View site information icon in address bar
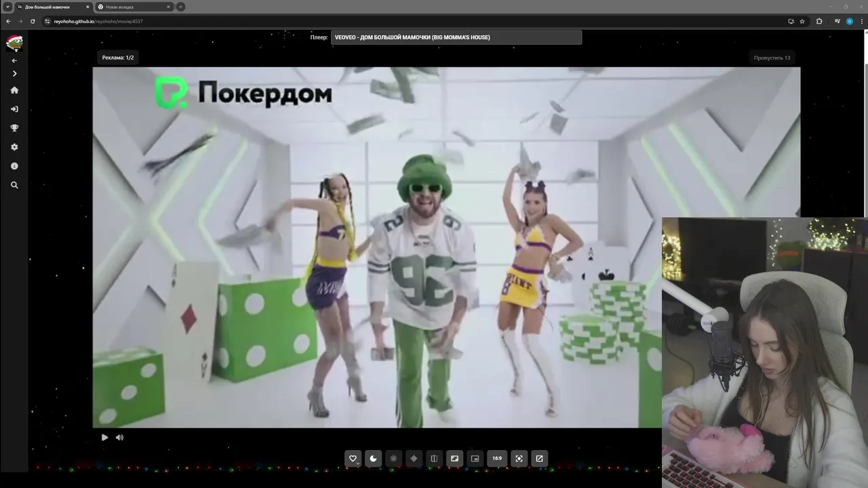Image resolution: width=868 pixels, height=488 pixels. pos(47,21)
